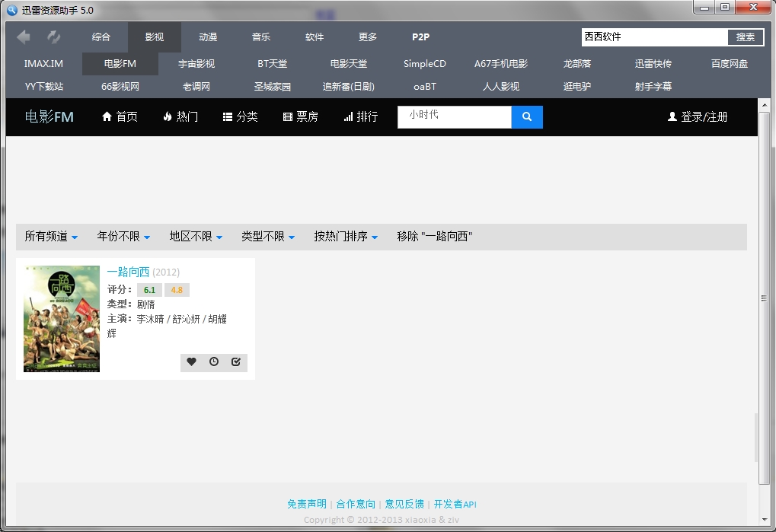Open 首页 home link with house icon
Viewport: 776px width, 532px height.
click(x=120, y=116)
